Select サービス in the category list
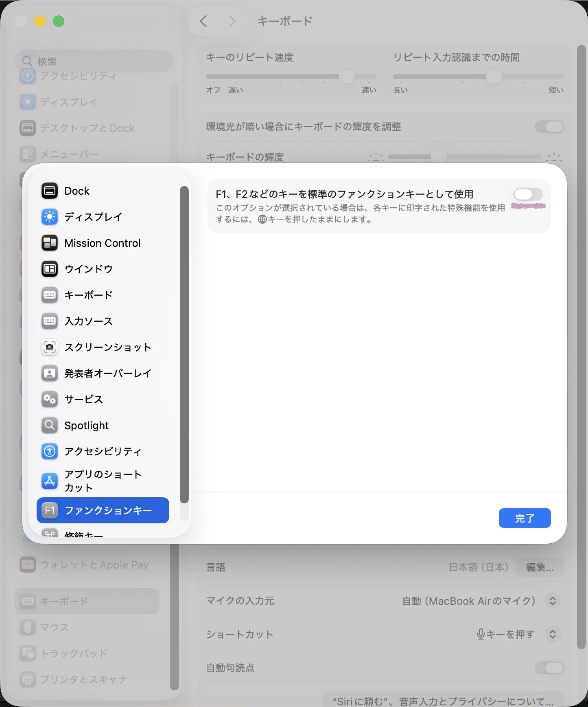The height and width of the screenshot is (707, 588). [103, 399]
